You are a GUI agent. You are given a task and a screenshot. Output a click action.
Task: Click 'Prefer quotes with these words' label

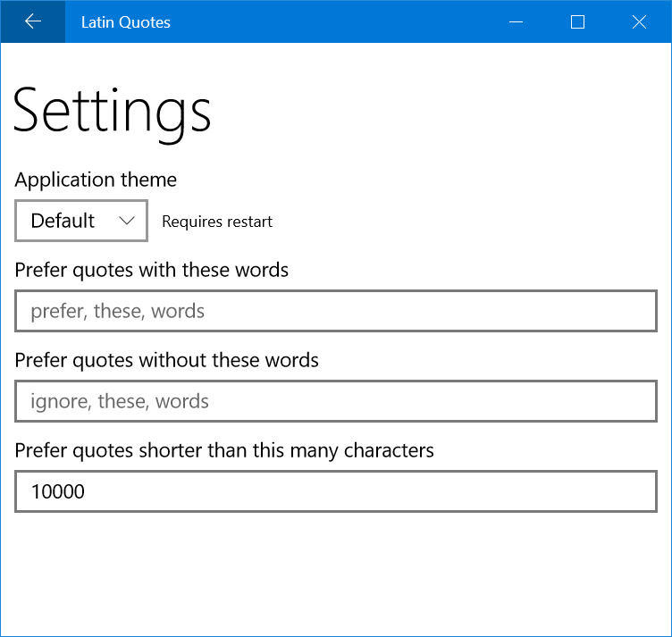click(152, 270)
